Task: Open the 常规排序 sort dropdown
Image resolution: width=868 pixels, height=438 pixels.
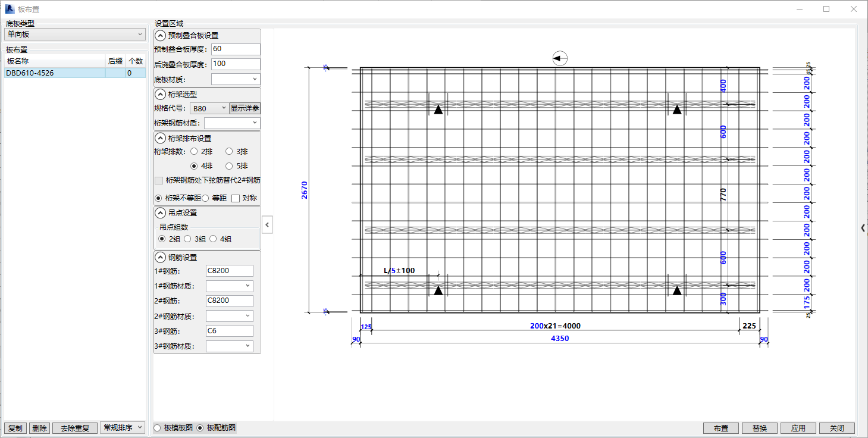Action: [x=123, y=428]
